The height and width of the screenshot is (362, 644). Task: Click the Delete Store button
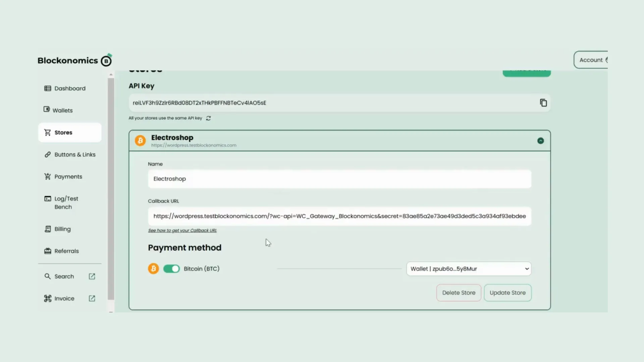(459, 293)
